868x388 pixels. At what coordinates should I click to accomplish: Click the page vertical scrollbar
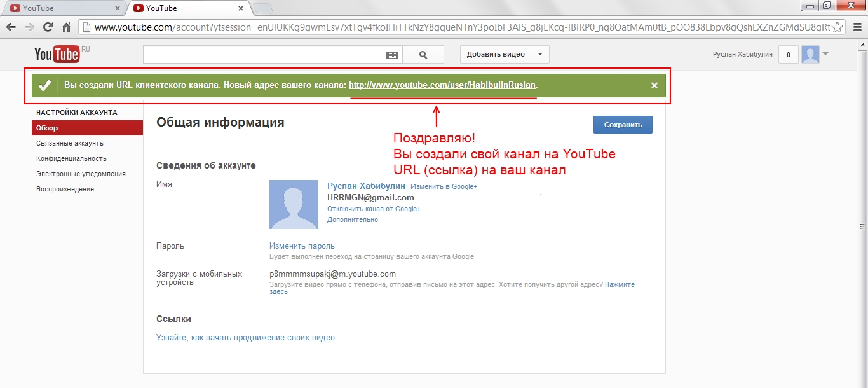click(863, 212)
